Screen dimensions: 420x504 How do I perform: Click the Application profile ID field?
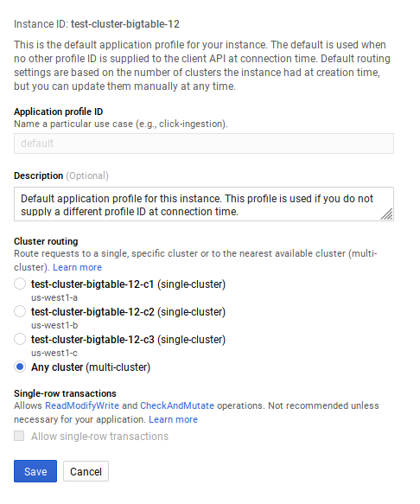click(204, 144)
